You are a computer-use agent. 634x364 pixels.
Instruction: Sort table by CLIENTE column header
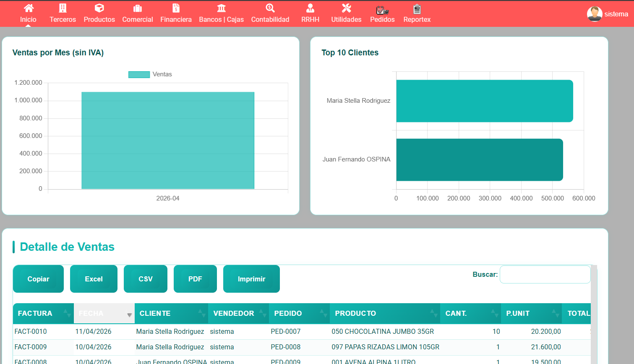pyautogui.click(x=171, y=313)
